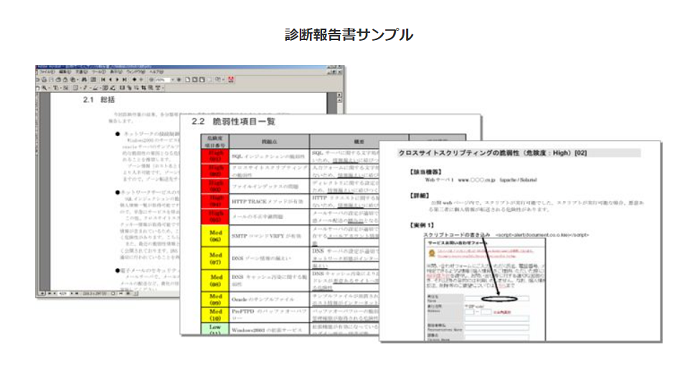This screenshot has width=700, height=372.
Task: Click the binoculars Find icon in Acrobat toolbar
Action: tap(84, 79)
